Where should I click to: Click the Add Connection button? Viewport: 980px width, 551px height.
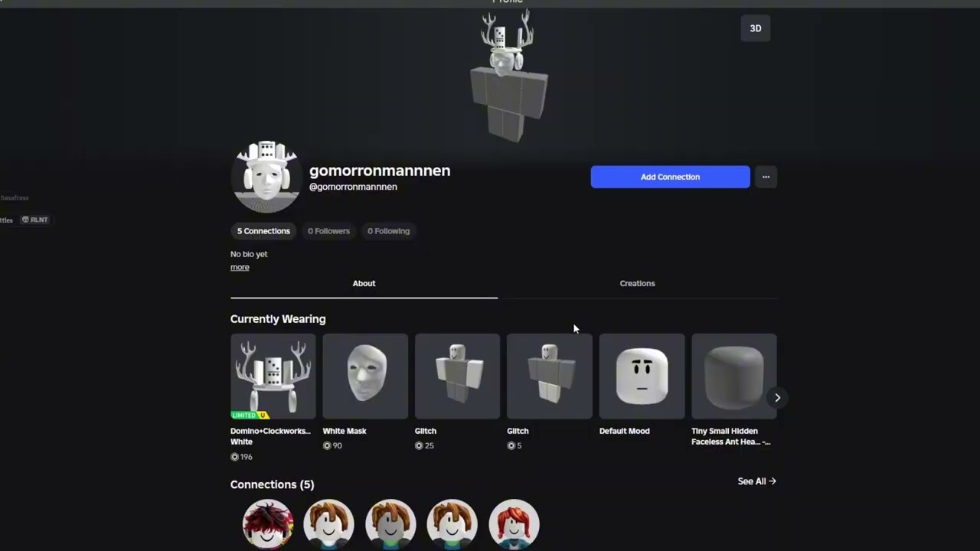pyautogui.click(x=670, y=177)
